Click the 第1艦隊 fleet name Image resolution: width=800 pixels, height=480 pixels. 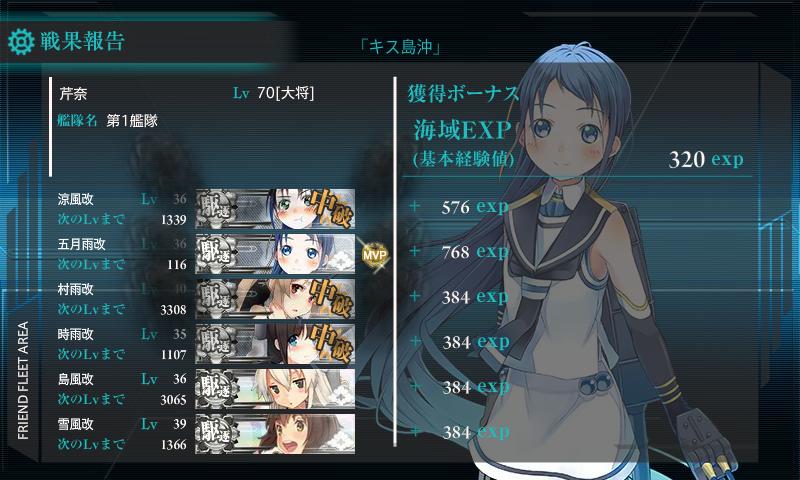tap(132, 121)
